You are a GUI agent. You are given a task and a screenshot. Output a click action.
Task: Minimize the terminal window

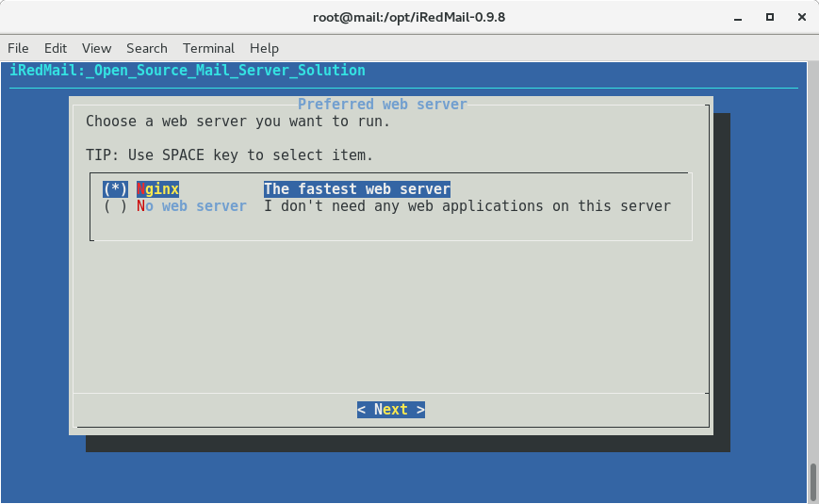pyautogui.click(x=738, y=18)
